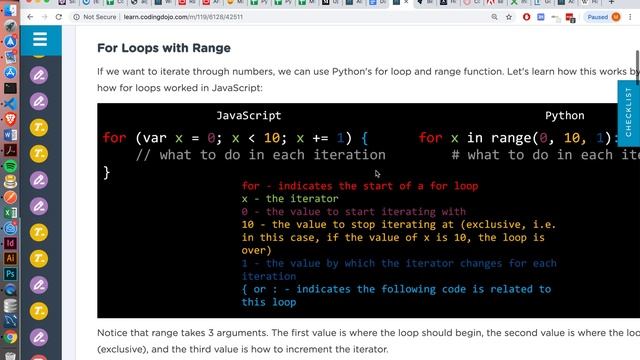
Task: Open the red circular O extension
Action: (x=527, y=17)
